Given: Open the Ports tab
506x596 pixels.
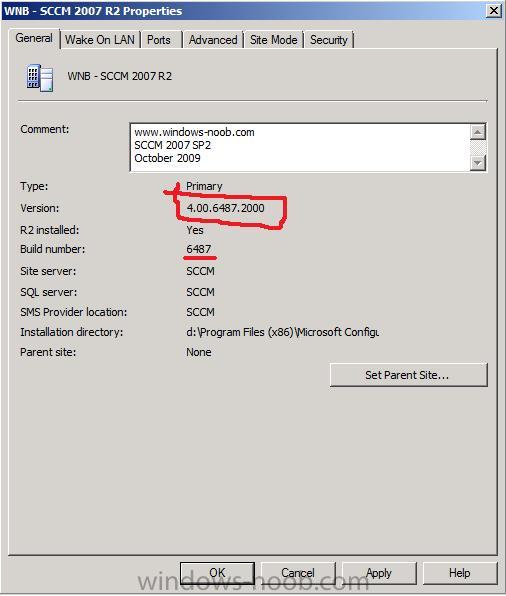Looking at the screenshot, I should 159,40.
